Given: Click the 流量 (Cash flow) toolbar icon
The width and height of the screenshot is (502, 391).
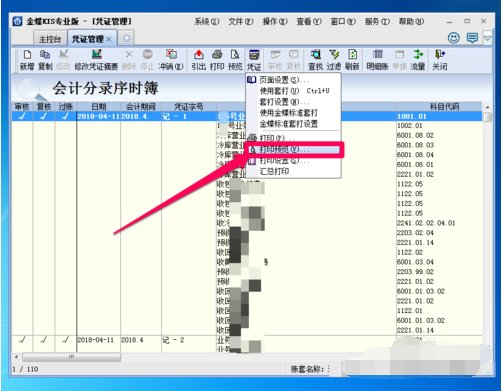Looking at the screenshot, I should click(x=418, y=60).
